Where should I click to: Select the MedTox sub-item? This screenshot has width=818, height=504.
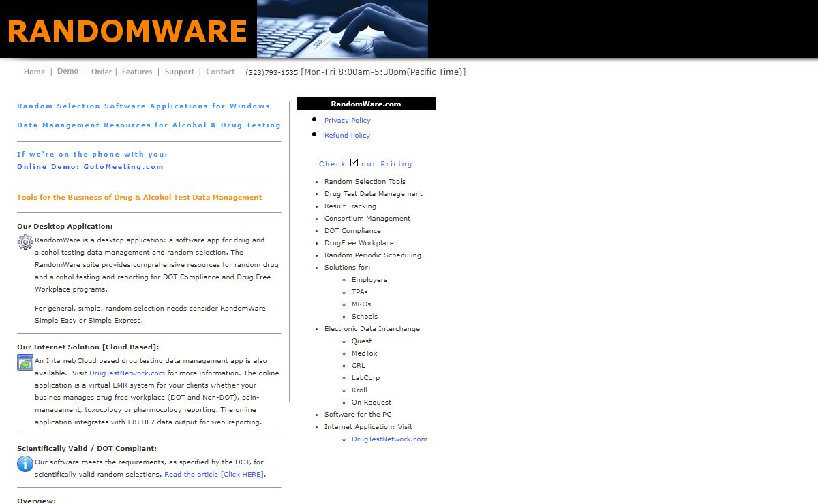365,353
